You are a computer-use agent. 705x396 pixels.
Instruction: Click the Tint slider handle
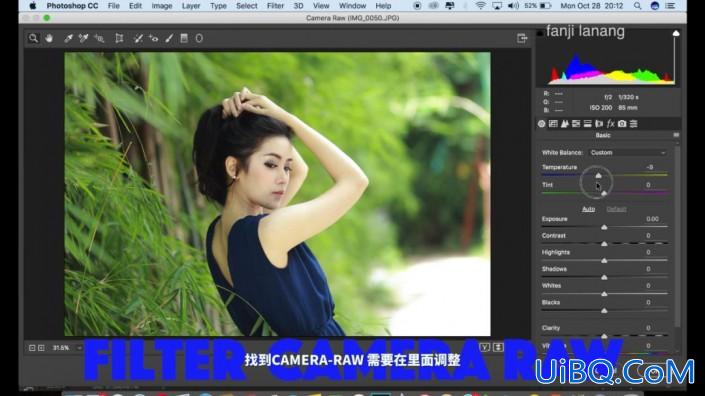point(604,193)
